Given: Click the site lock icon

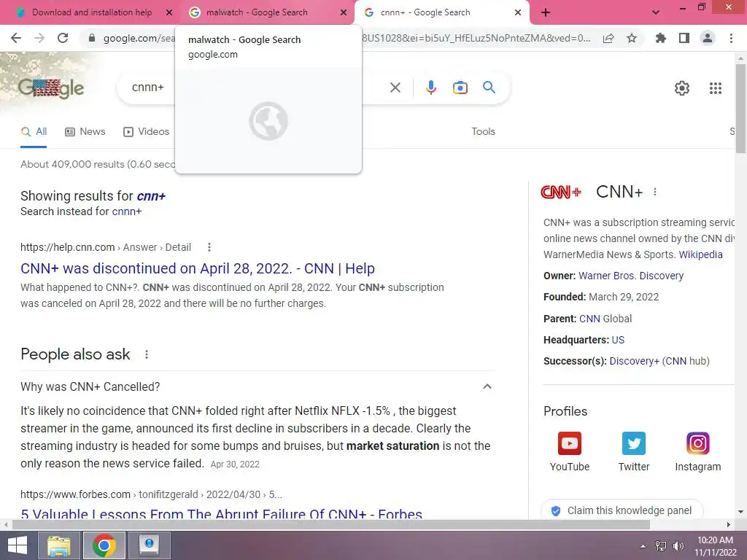Looking at the screenshot, I should [92, 38].
